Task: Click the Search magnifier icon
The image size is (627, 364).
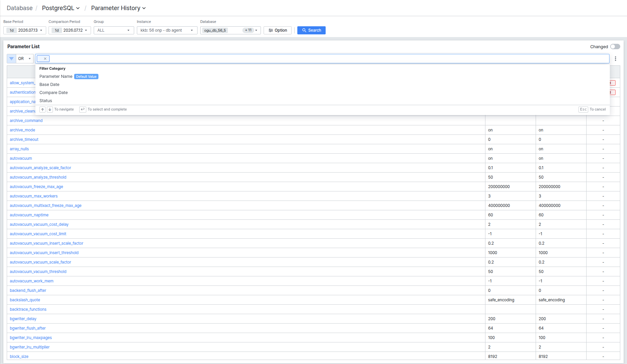Action: tap(304, 30)
